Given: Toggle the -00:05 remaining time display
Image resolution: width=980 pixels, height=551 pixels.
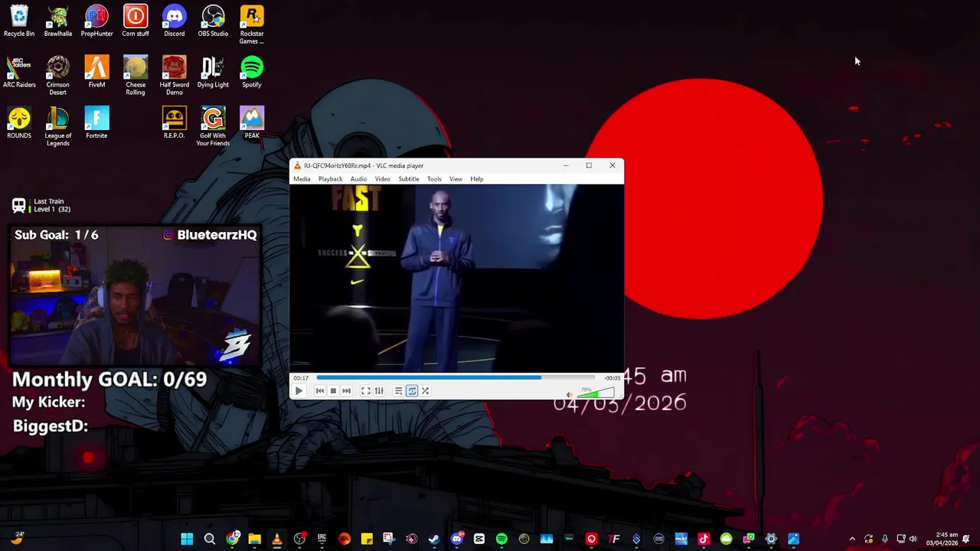Looking at the screenshot, I should [x=612, y=378].
